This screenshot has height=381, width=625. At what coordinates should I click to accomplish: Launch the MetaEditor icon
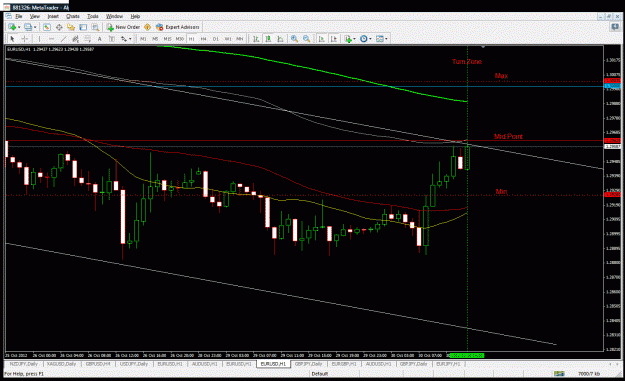(x=147, y=27)
